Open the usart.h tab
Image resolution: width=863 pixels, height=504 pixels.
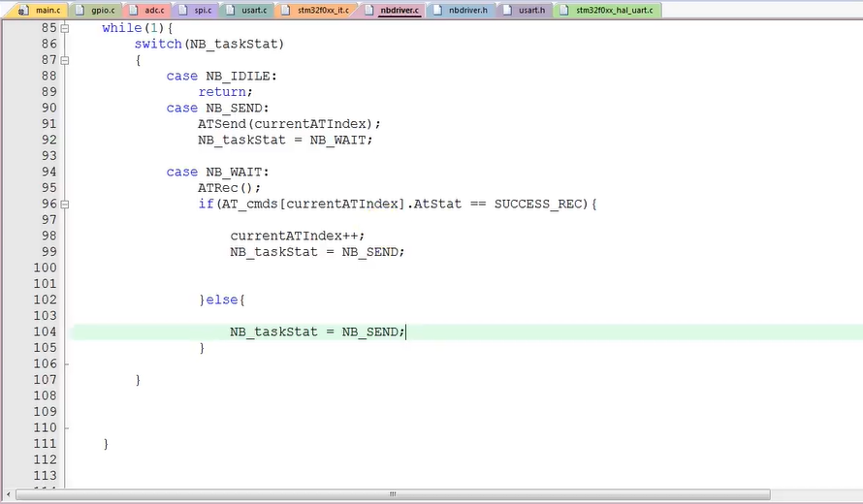(525, 10)
